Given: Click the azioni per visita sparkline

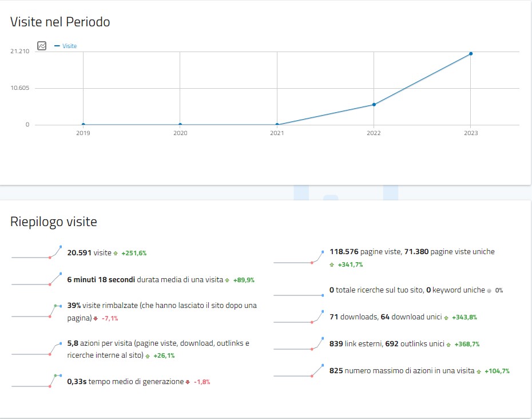Looking at the screenshot, I should point(37,349).
